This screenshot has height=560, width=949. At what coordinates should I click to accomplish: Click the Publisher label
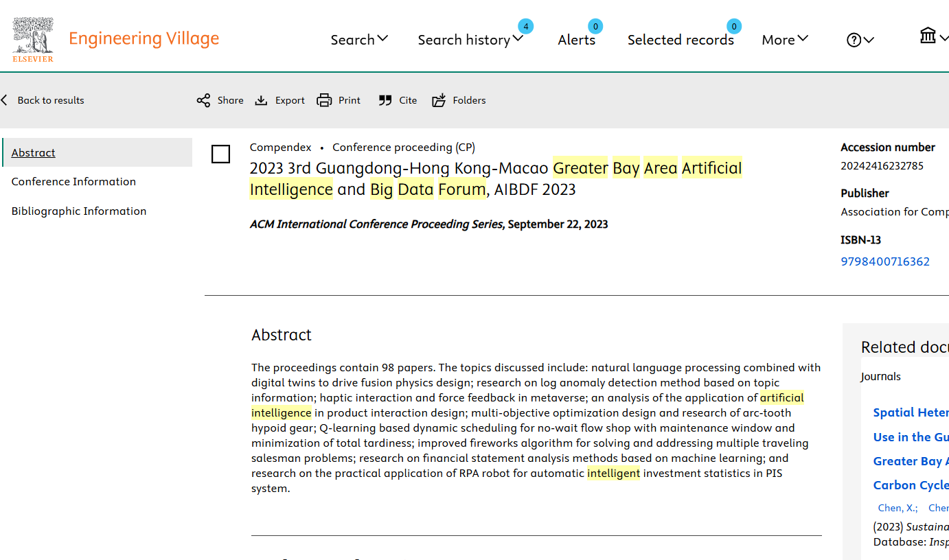point(865,194)
